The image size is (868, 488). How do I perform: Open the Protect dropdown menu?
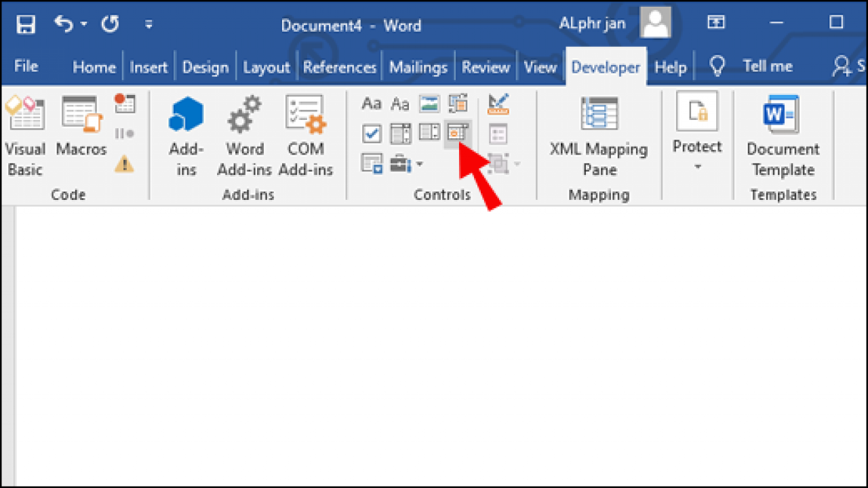click(x=697, y=136)
